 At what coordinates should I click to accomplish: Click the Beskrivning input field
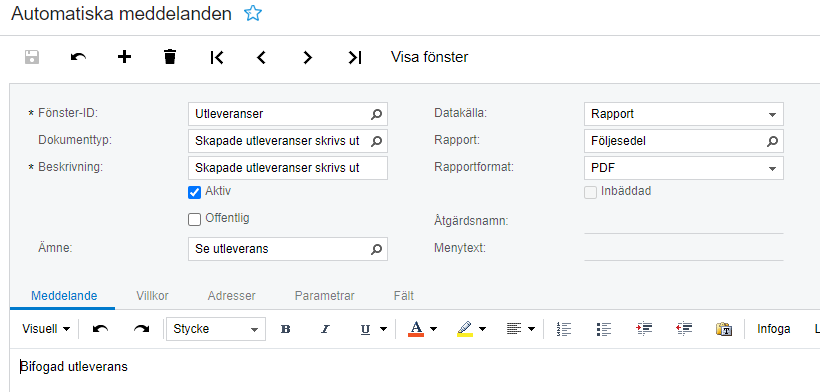(288, 168)
